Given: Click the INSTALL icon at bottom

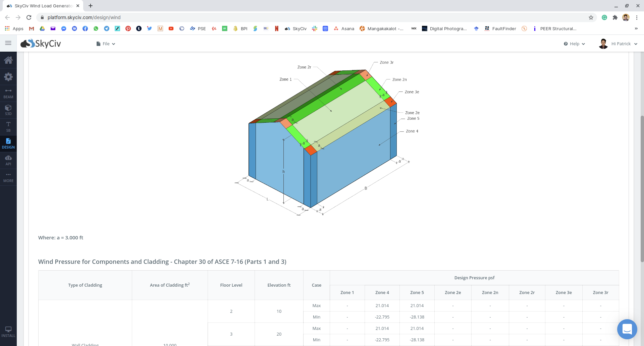Looking at the screenshot, I should pos(8,332).
